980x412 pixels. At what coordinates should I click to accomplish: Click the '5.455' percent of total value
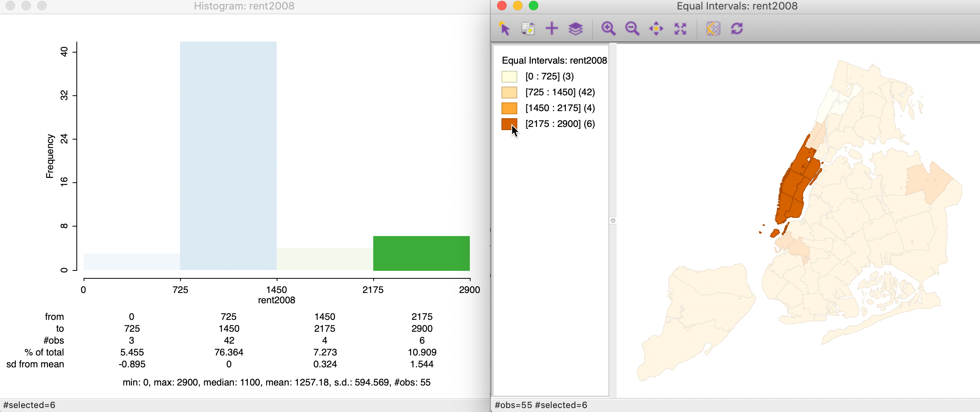coord(132,352)
